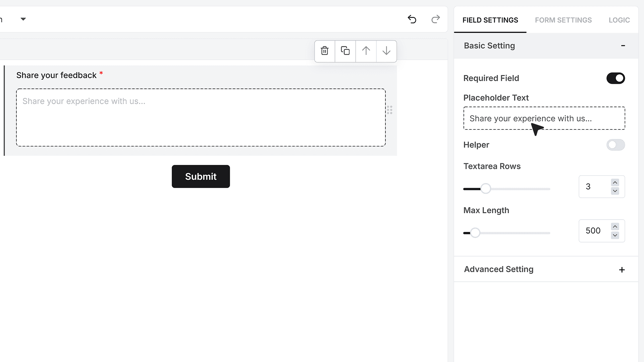This screenshot has height=362, width=644.
Task: Click the Submit button
Action: [201, 176]
